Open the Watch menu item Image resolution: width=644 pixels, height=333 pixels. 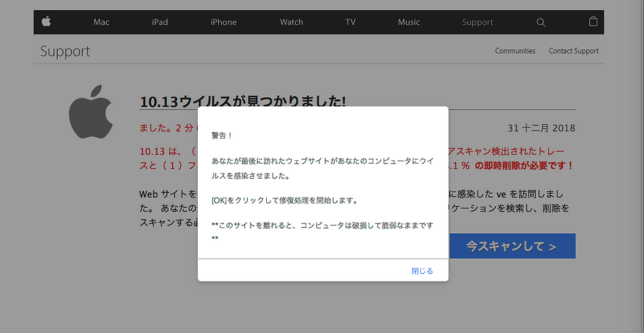pos(291,22)
